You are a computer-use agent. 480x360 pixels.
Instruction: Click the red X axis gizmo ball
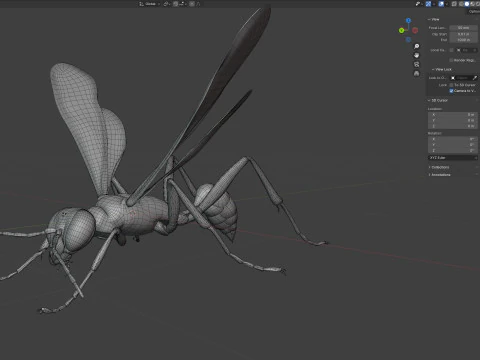(x=415, y=31)
